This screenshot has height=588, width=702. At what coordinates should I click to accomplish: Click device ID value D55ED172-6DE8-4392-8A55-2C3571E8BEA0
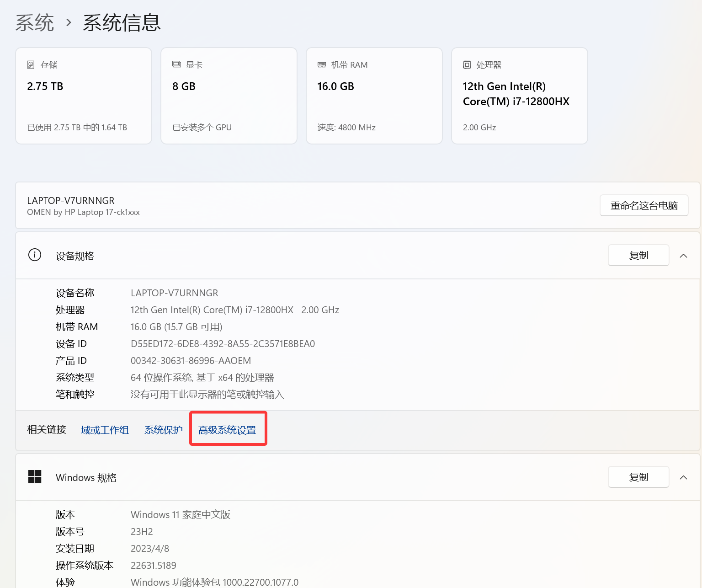(223, 344)
